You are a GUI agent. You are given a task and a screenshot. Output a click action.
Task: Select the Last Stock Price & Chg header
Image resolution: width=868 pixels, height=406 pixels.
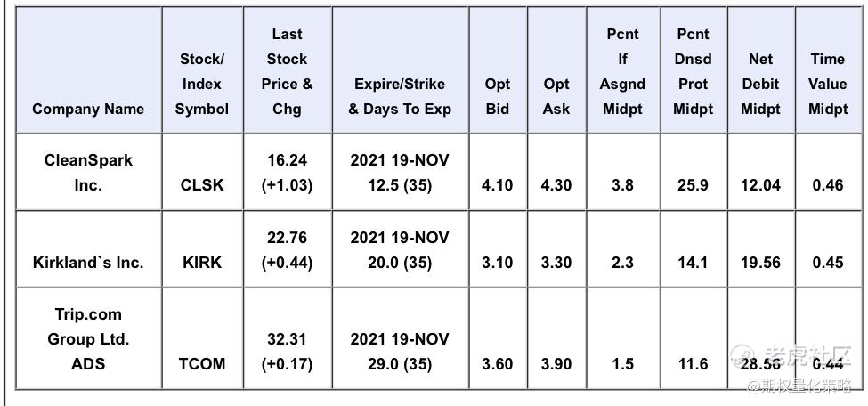pyautogui.click(x=288, y=71)
